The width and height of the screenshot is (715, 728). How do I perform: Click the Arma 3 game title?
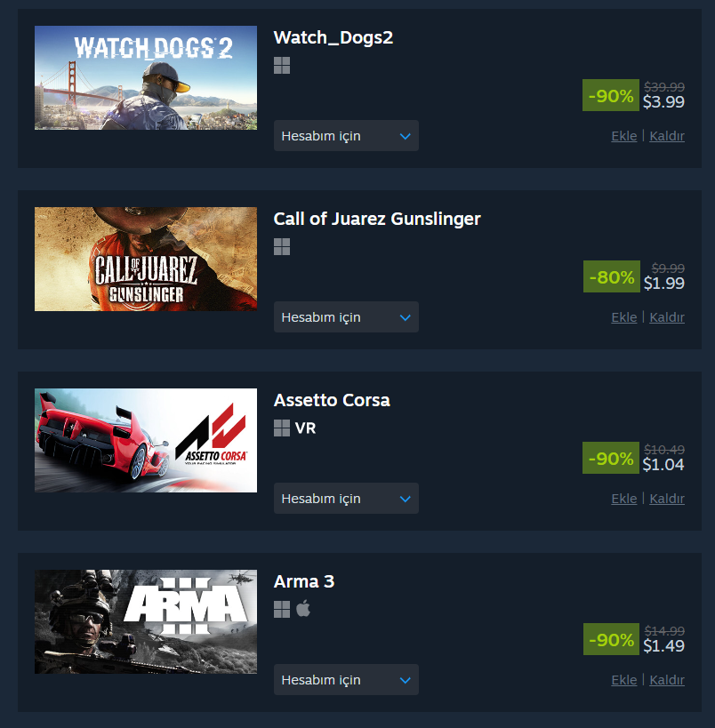click(x=304, y=581)
